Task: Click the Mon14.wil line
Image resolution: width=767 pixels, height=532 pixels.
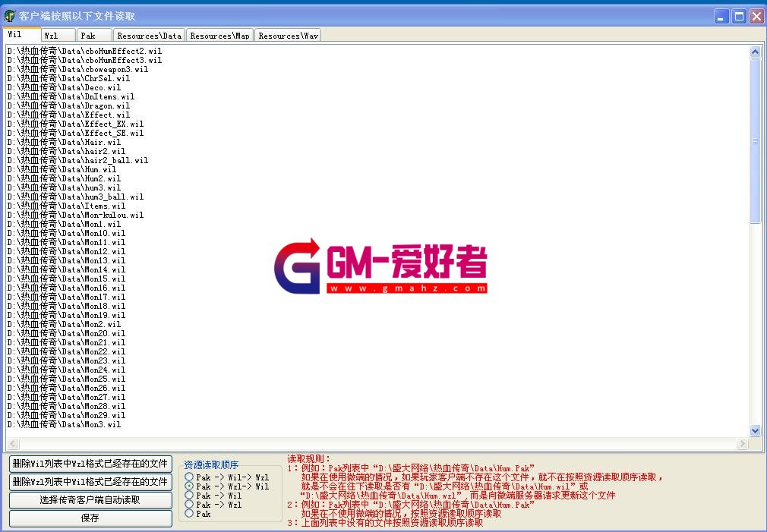Action: pyautogui.click(x=67, y=270)
